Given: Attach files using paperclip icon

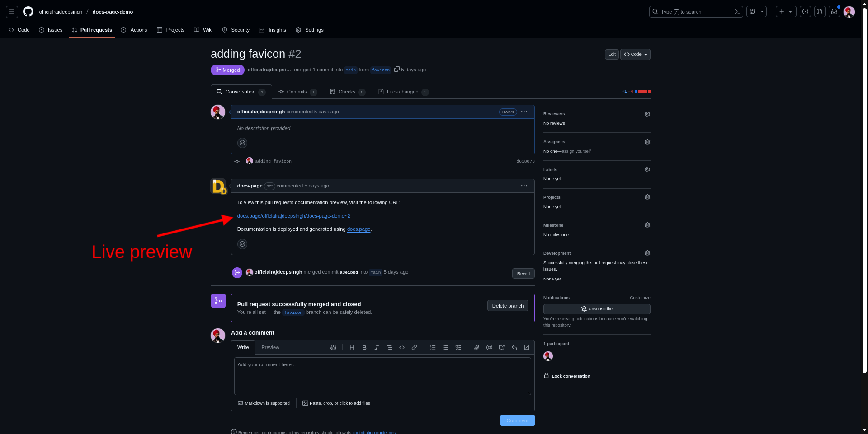Looking at the screenshot, I should [x=476, y=347].
